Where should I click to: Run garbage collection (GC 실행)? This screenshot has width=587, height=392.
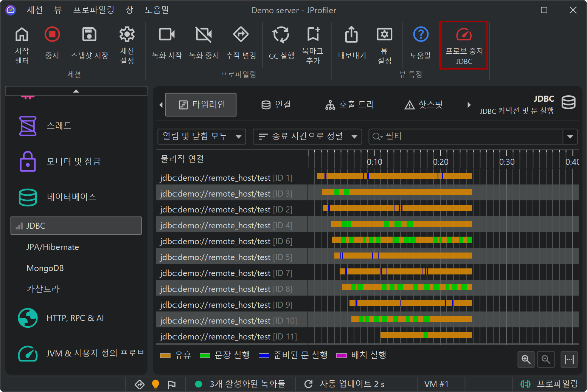coord(281,35)
